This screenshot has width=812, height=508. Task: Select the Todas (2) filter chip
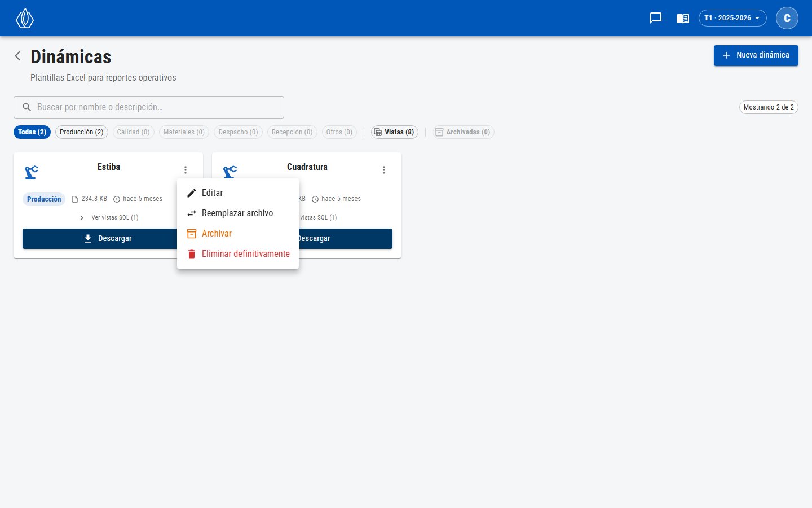point(32,132)
